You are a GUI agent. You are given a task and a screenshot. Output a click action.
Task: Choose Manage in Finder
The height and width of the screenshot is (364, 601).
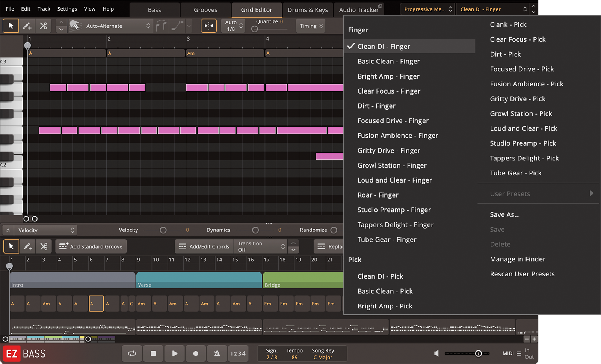pyautogui.click(x=518, y=259)
